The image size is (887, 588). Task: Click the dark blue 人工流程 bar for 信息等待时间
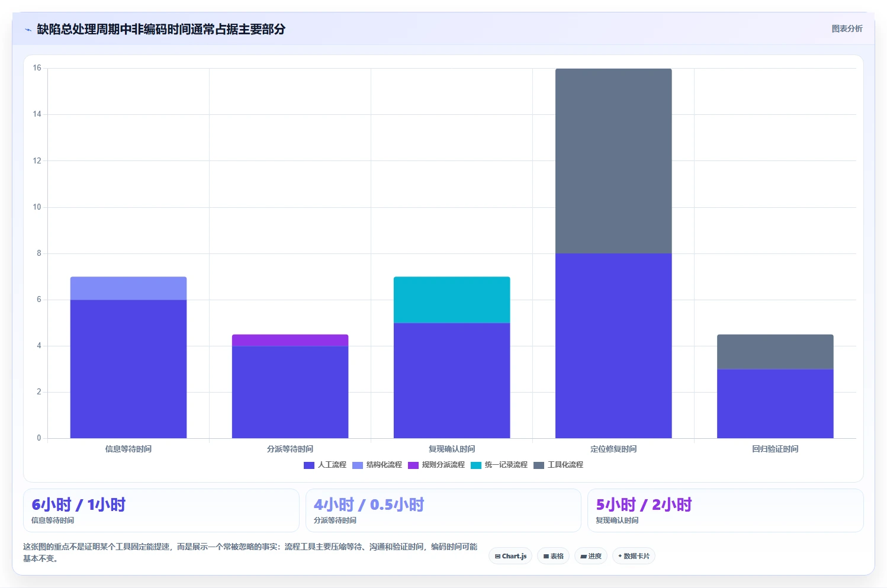coord(128,369)
